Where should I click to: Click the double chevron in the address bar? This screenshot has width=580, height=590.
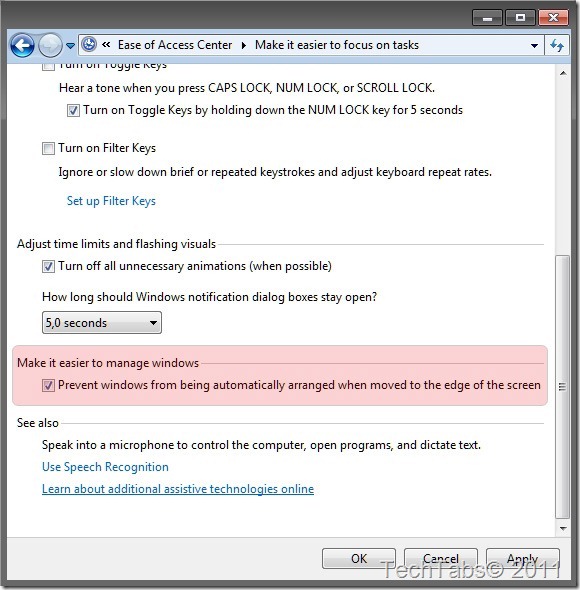click(x=106, y=45)
